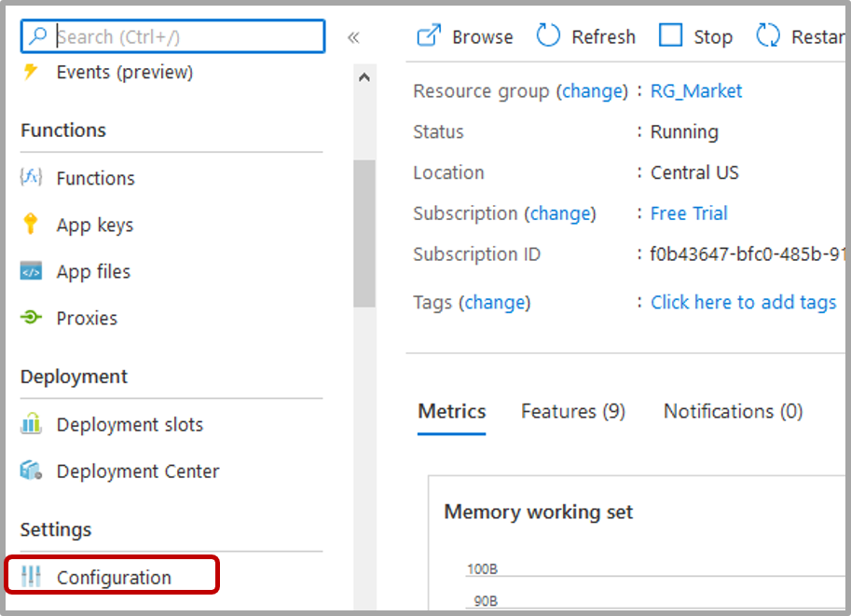This screenshot has height=616, width=851.
Task: Click the Deployment Center icon
Action: (31, 471)
